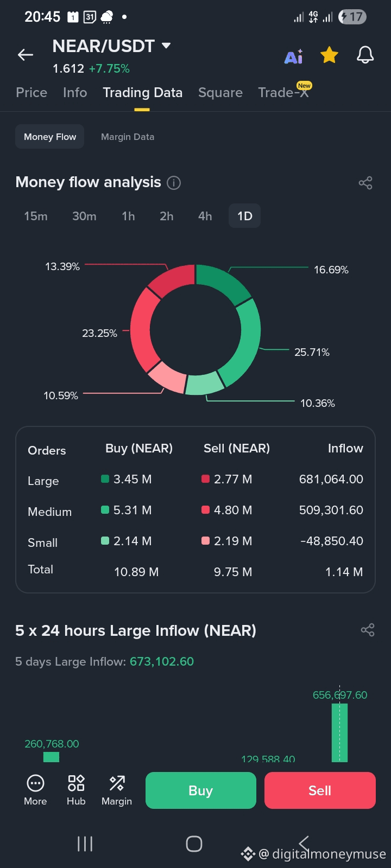Switch to Margin Data view
This screenshot has width=391, height=868.
(128, 137)
